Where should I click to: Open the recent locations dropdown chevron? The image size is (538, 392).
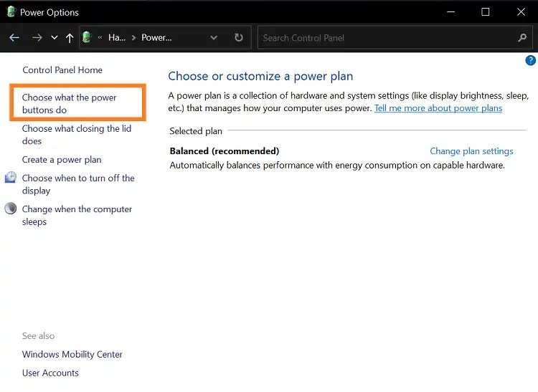pos(55,38)
